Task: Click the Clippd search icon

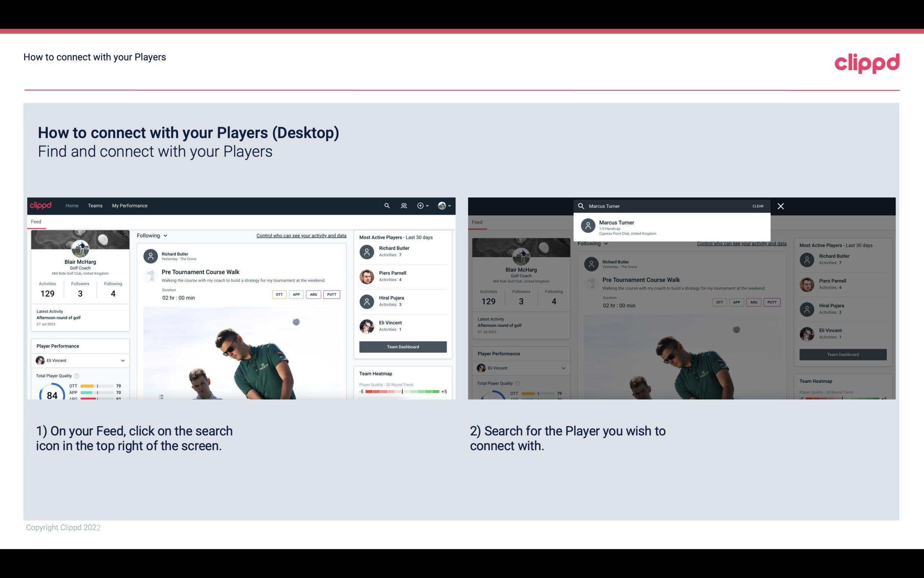Action: [x=386, y=206]
